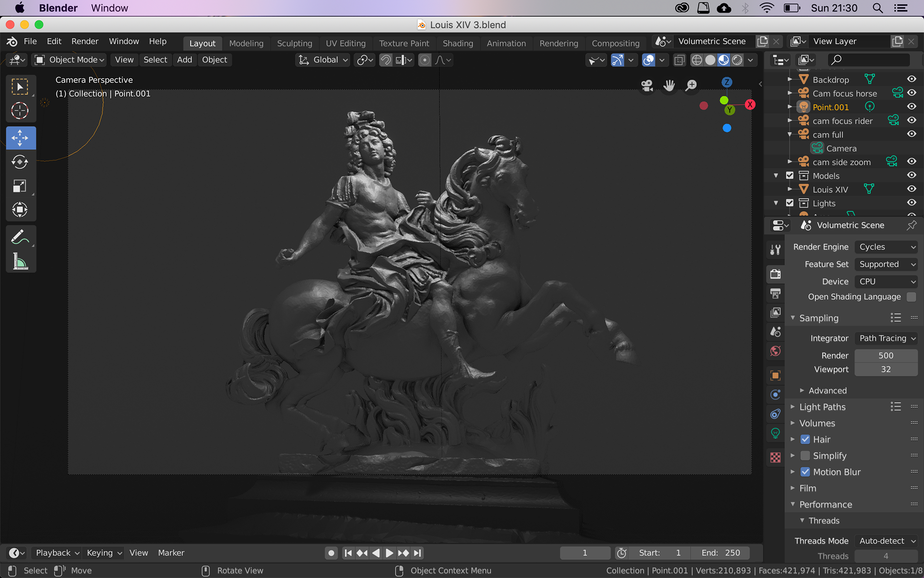This screenshot has height=578, width=924.
Task: Open the timeline Playback popover
Action: click(x=57, y=553)
